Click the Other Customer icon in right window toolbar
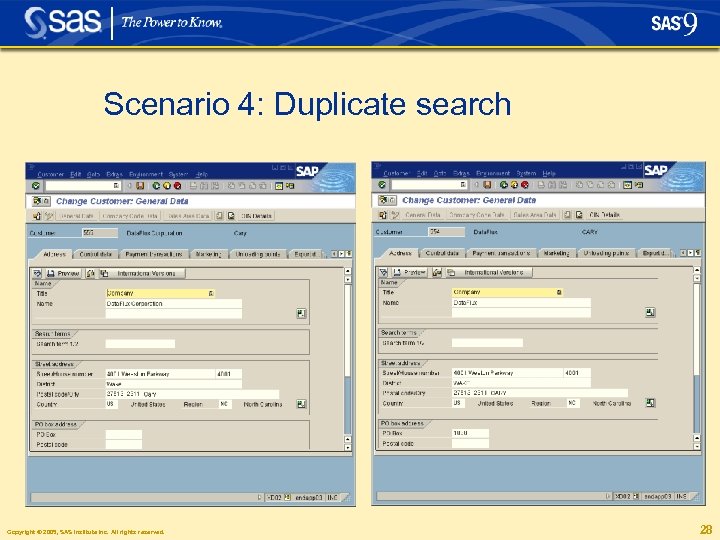Viewport: 720px width, 540px height. [x=383, y=214]
